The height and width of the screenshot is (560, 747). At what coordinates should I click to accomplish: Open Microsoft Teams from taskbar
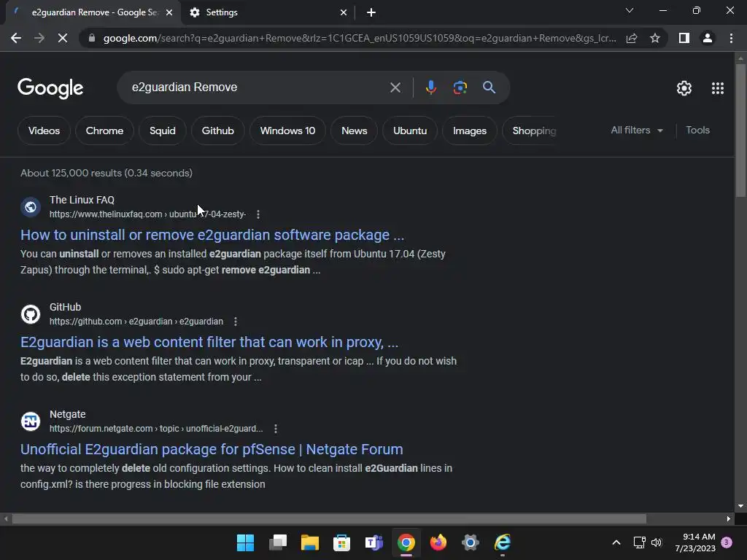coord(374,542)
